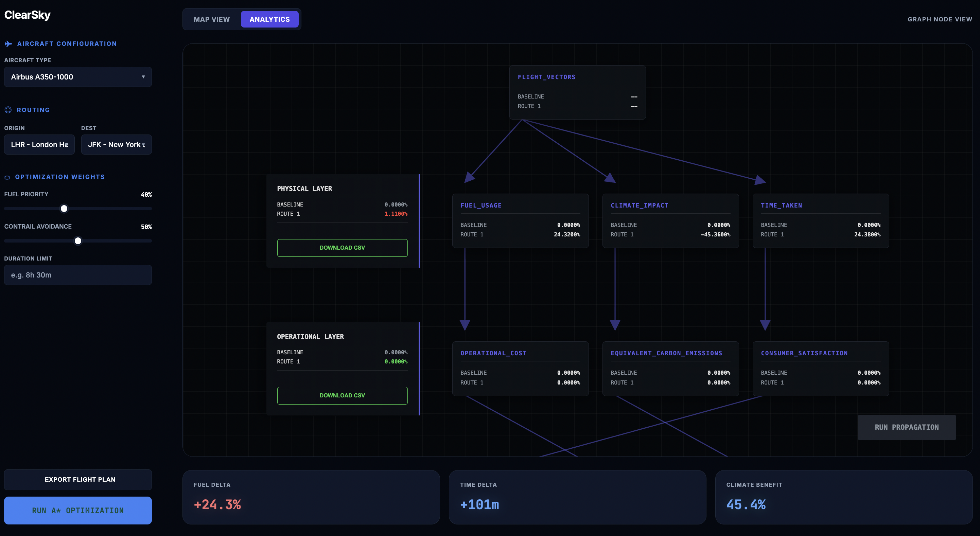
Task: Click the airplane icon beside Aircraft Configuration
Action: [8, 44]
